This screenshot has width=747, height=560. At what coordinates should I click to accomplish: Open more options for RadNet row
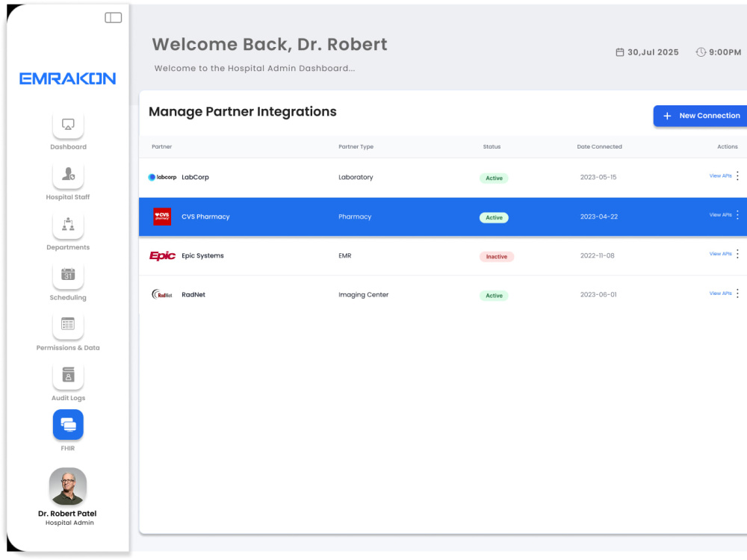[737, 293]
